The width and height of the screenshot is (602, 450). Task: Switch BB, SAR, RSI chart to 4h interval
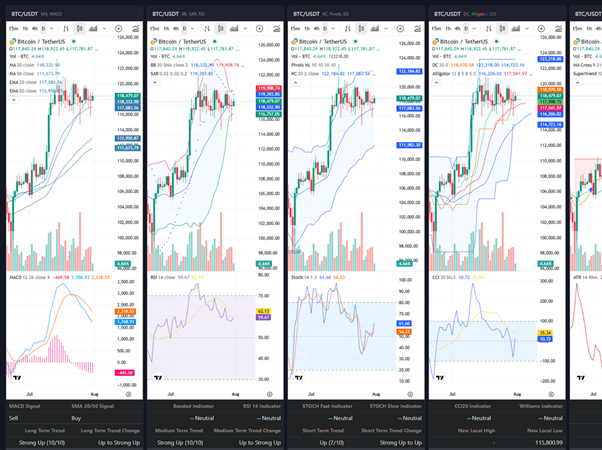point(176,28)
